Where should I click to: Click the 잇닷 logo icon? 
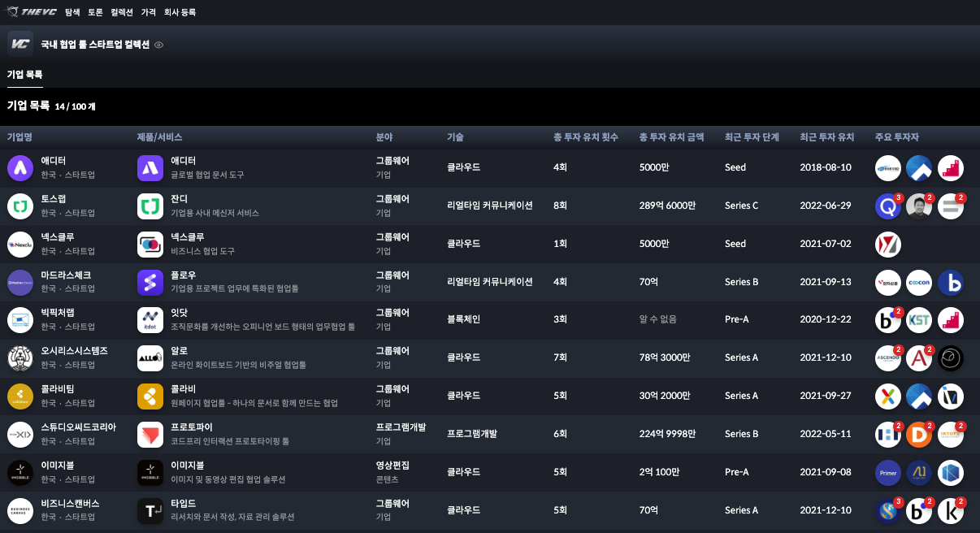(150, 319)
